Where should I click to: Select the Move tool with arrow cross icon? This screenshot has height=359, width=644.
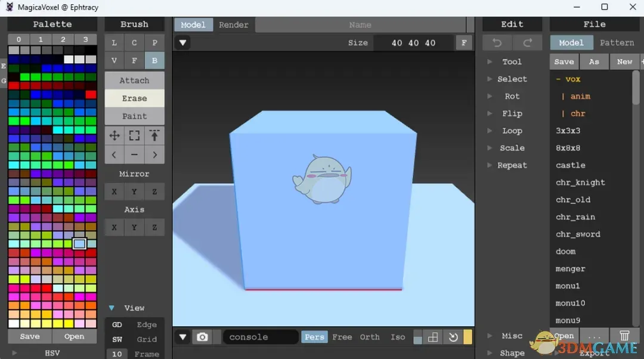click(114, 135)
